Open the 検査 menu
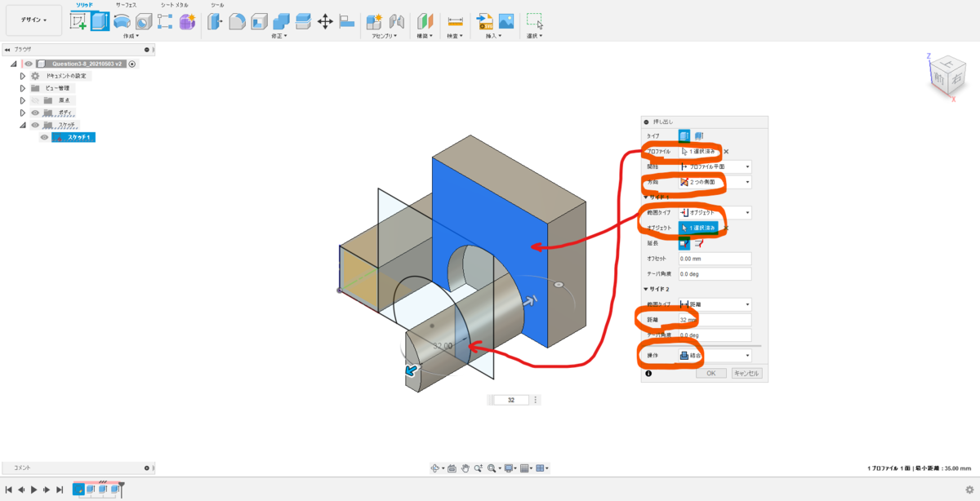 click(x=455, y=36)
